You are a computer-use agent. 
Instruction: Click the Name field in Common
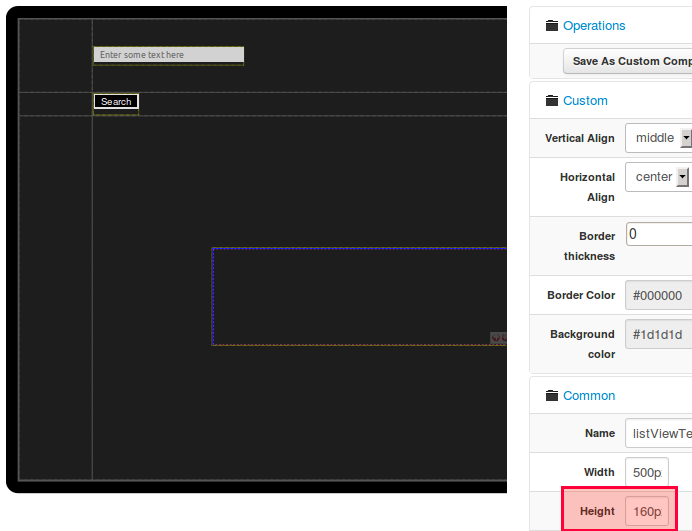[x=658, y=434]
